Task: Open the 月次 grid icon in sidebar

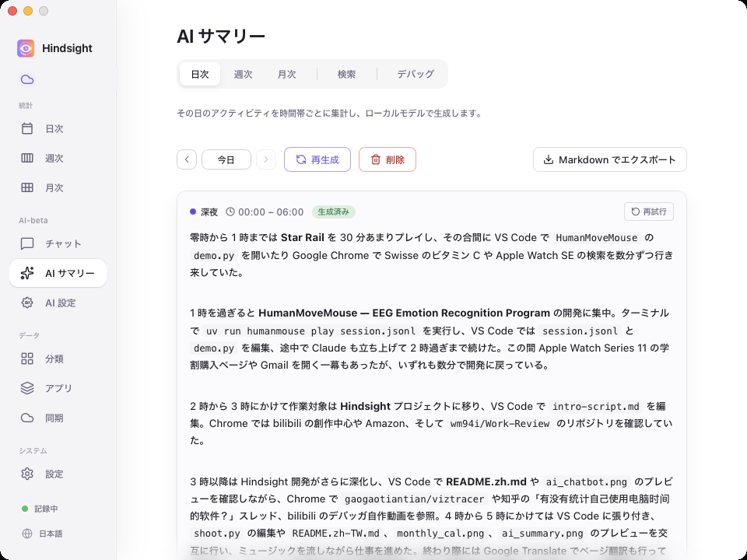Action: click(27, 187)
